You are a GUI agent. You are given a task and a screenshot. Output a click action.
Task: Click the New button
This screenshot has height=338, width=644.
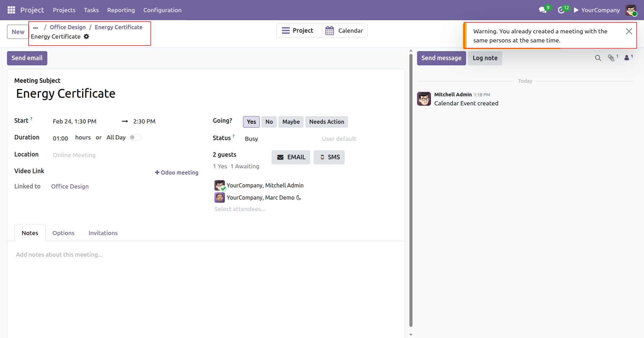(18, 32)
